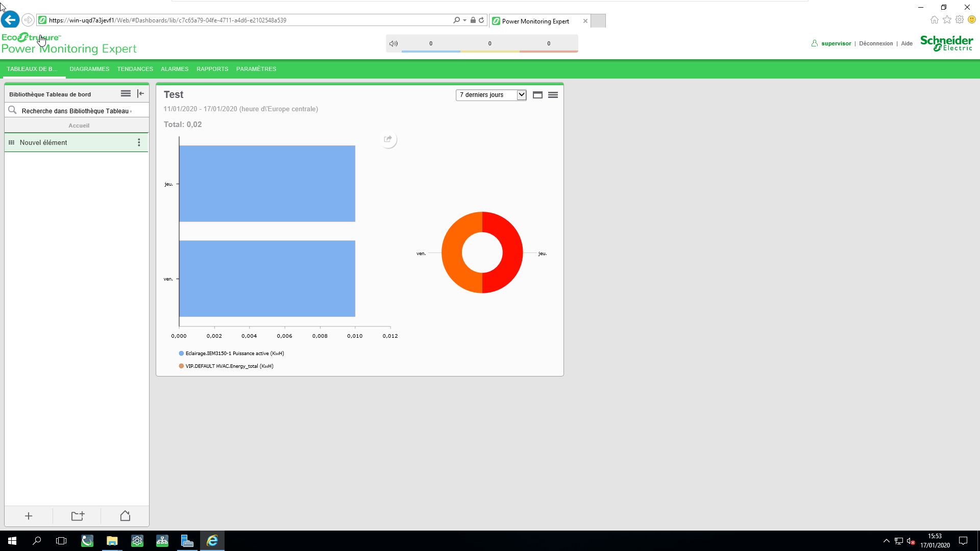Click the alarm sound speaker icon
This screenshot has width=980, height=551.
point(394,43)
